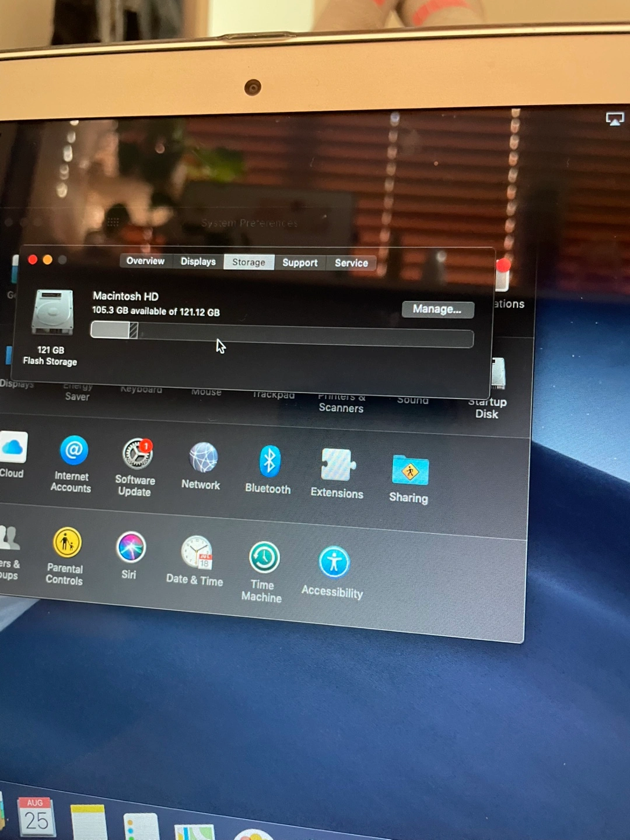Open Time Machine preferences
This screenshot has height=840, width=630.
click(x=264, y=558)
